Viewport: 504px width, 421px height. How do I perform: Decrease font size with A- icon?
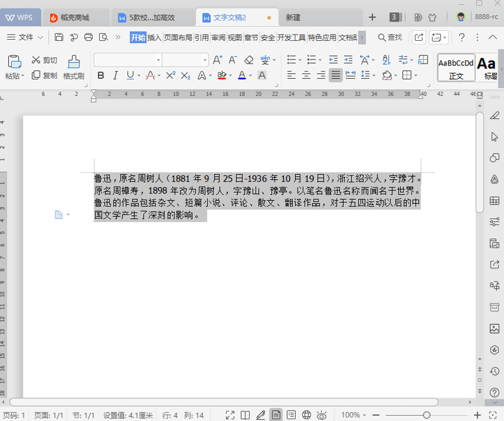pyautogui.click(x=233, y=60)
